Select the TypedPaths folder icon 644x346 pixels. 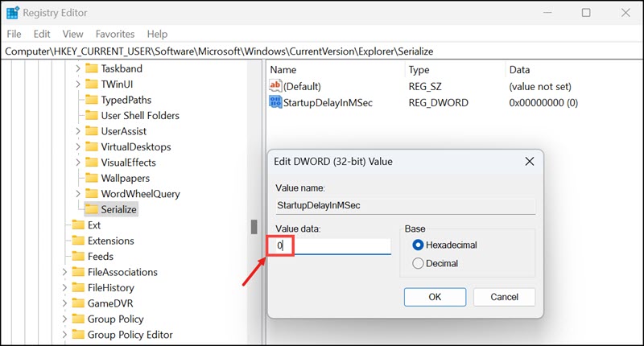(x=92, y=100)
